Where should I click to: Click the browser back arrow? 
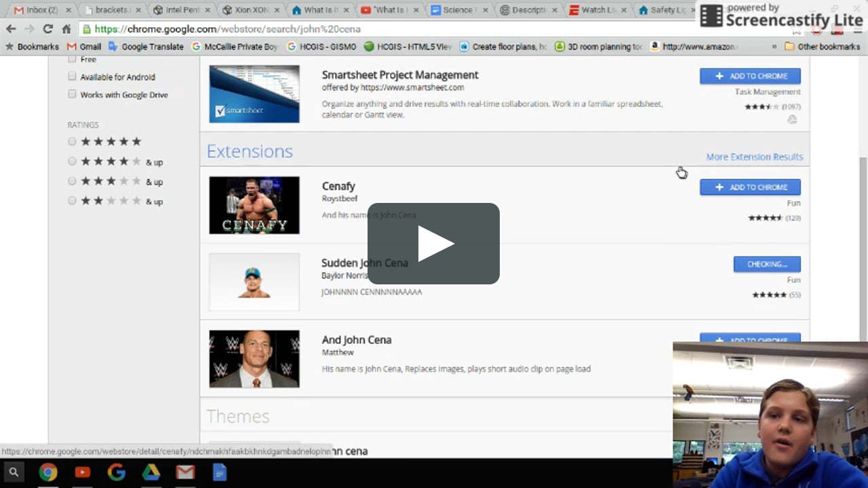click(11, 29)
